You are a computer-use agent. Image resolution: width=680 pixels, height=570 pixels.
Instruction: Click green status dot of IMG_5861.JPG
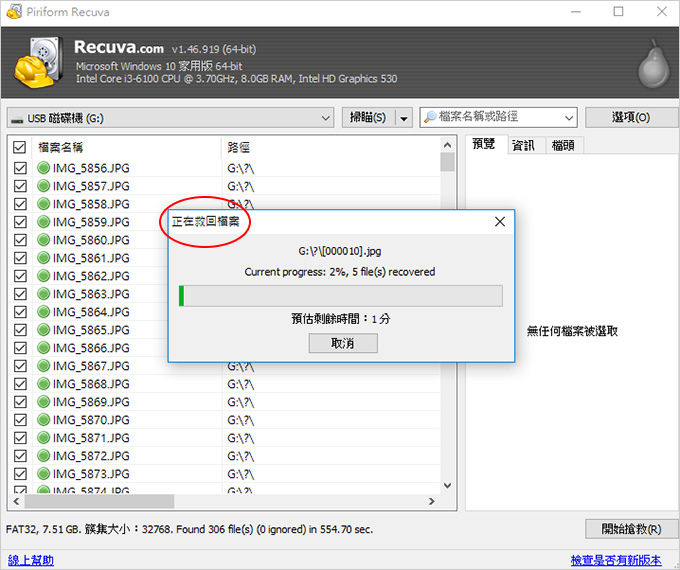(43, 258)
